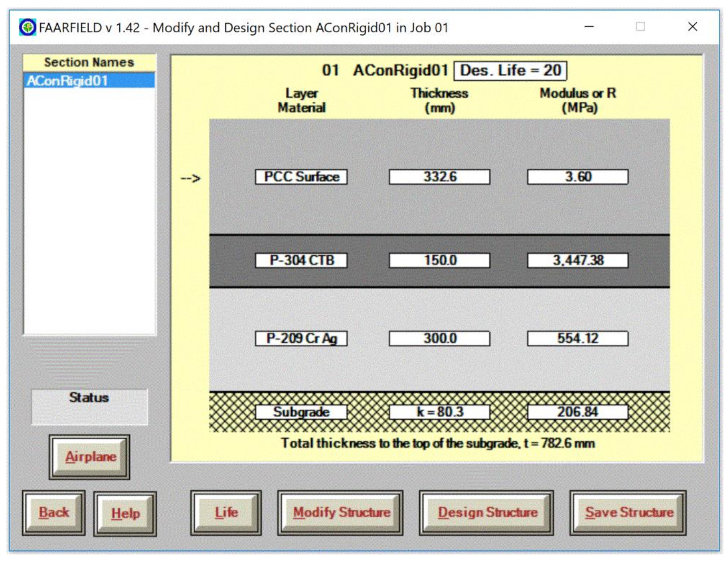
Task: Open the Airplane window
Action: coord(90,457)
